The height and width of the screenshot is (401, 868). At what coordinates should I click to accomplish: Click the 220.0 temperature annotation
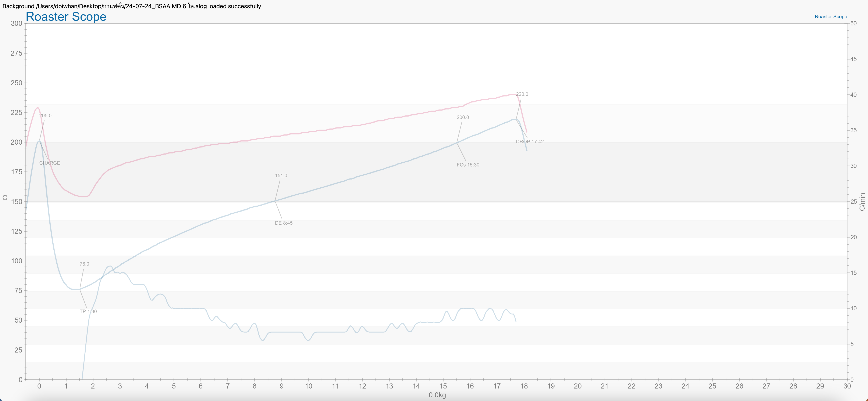click(x=522, y=94)
